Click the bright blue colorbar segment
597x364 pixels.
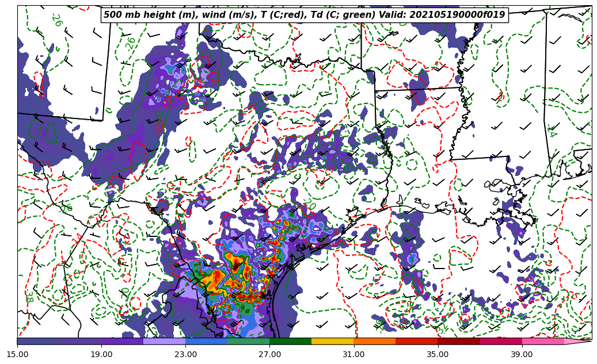coord(206,341)
